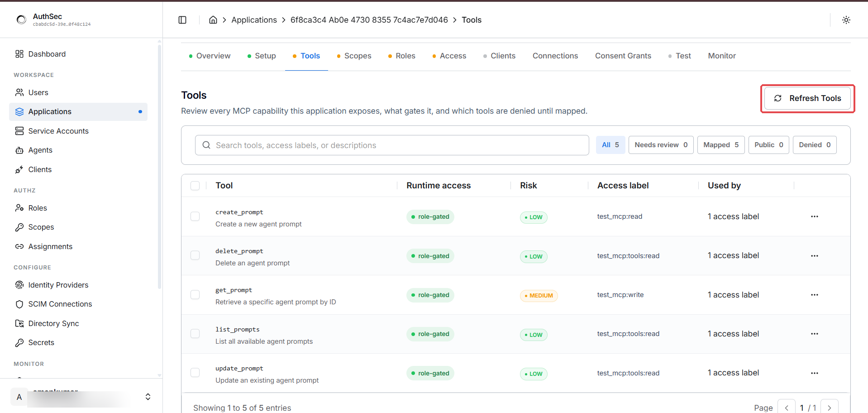
Task: Click test_mcp:write access label
Action: click(x=620, y=295)
